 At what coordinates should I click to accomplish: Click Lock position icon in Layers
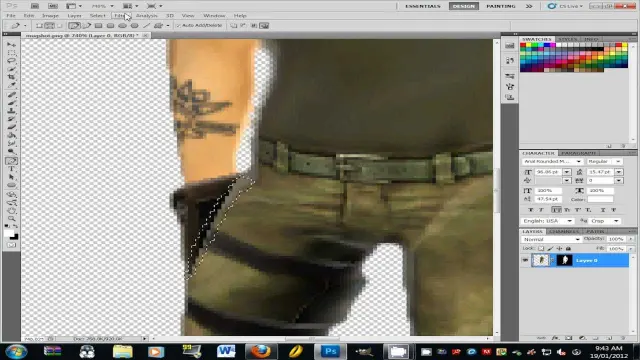pos(559,248)
